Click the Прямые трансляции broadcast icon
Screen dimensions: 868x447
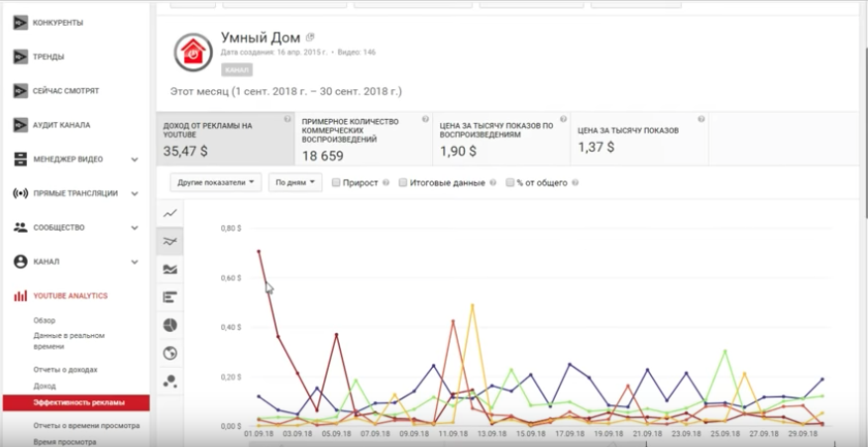click(21, 193)
